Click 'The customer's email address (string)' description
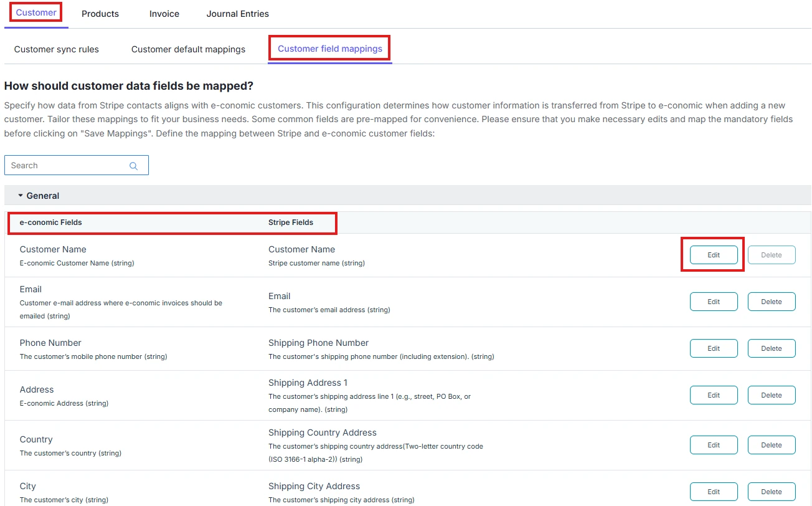 (x=329, y=310)
